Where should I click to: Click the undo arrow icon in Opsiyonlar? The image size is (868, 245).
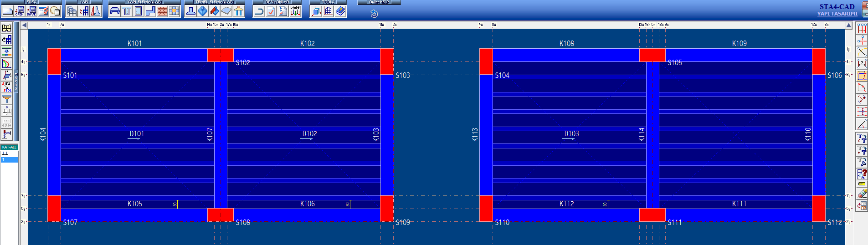(x=259, y=11)
